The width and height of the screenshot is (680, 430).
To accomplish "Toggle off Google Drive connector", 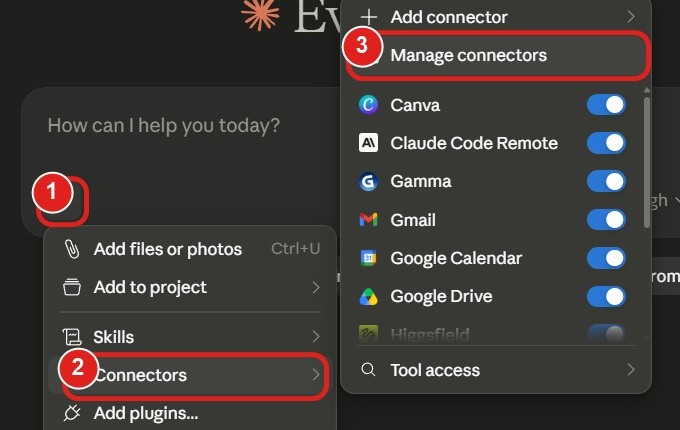I will [606, 296].
